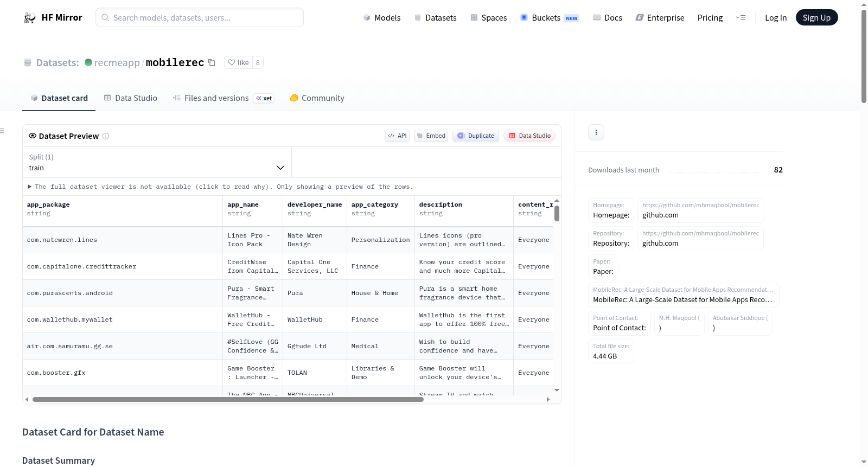
Task: Open the Pricing link
Action: point(710,18)
